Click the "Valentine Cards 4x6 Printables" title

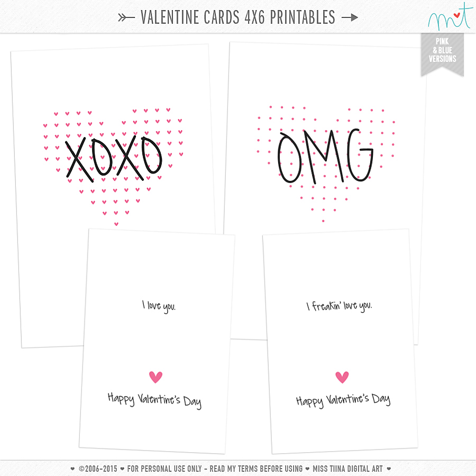[x=237, y=17]
